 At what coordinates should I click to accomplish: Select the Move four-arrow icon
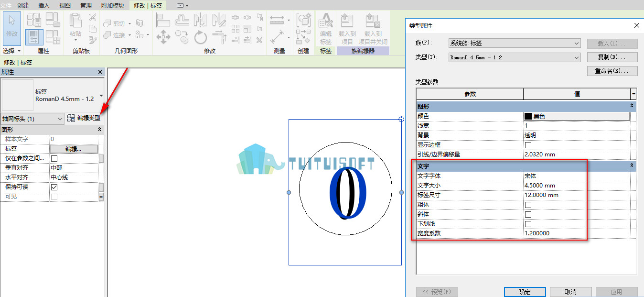(163, 37)
